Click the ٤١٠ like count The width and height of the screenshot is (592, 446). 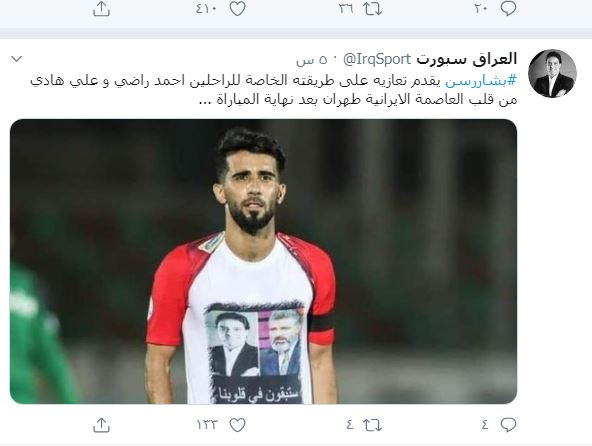[206, 9]
